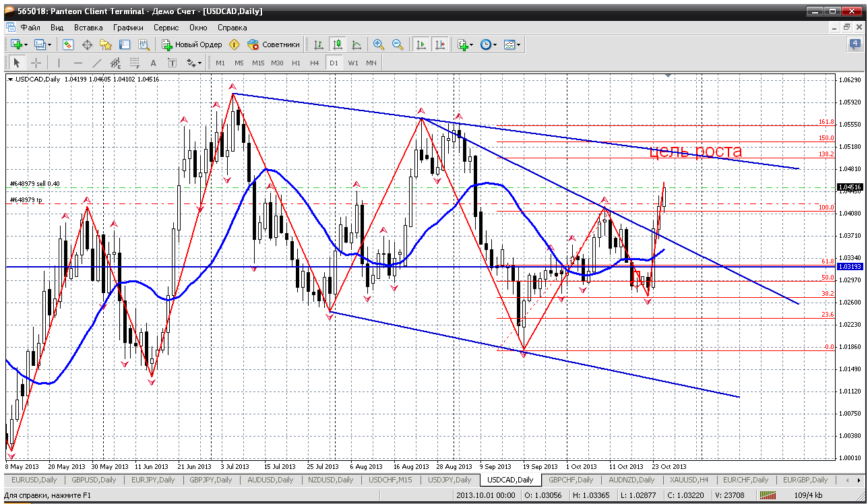
Task: Select the Fibonacci retracement tool
Action: 135,63
